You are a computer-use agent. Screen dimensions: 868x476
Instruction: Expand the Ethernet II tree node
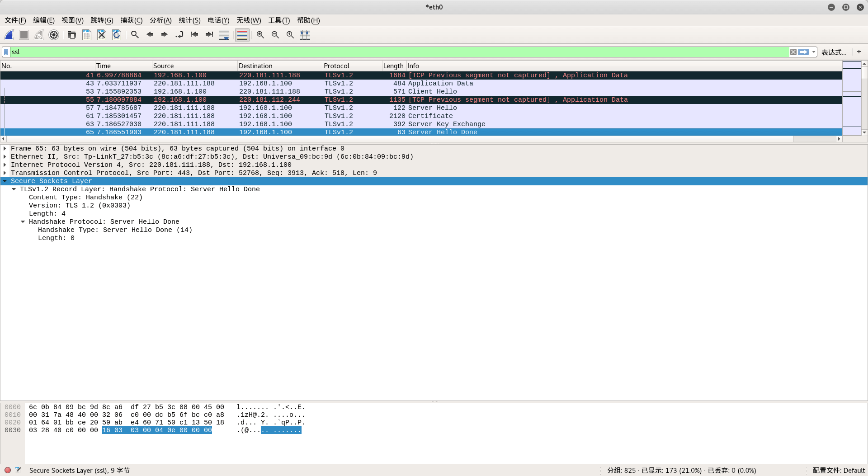(5, 156)
